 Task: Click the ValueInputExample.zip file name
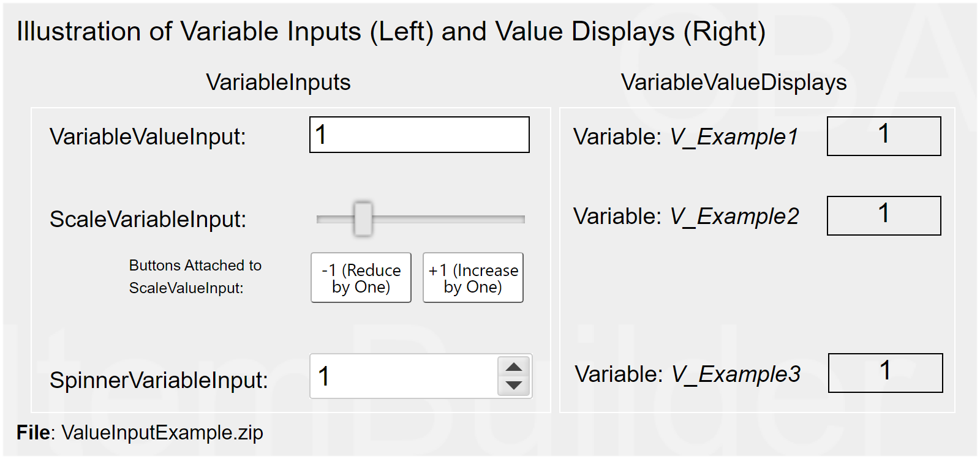[x=162, y=433]
